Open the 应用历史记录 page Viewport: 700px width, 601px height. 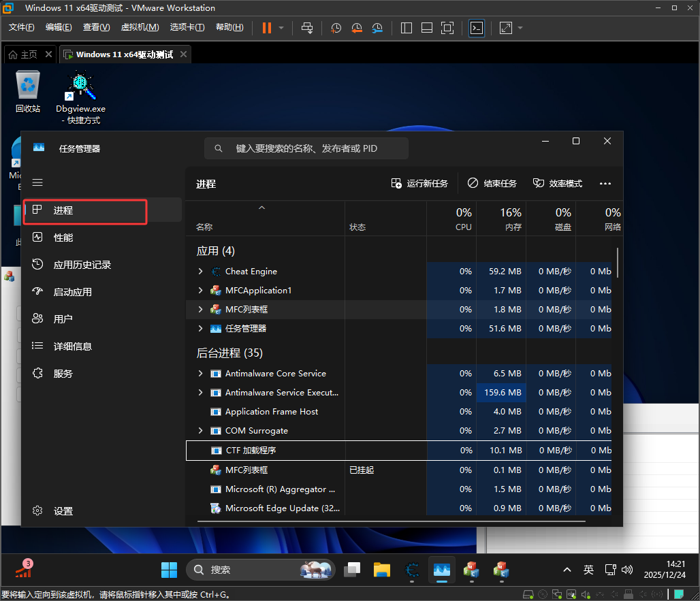103,265
